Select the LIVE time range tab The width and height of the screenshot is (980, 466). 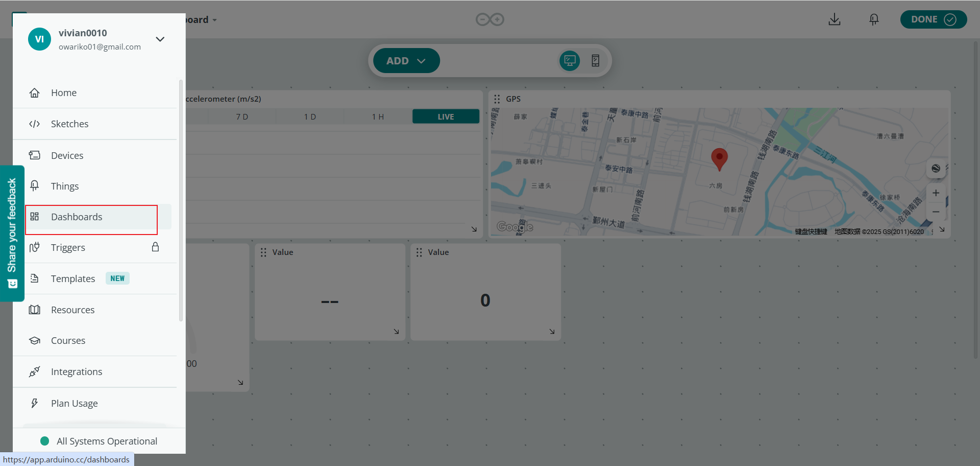click(x=446, y=116)
